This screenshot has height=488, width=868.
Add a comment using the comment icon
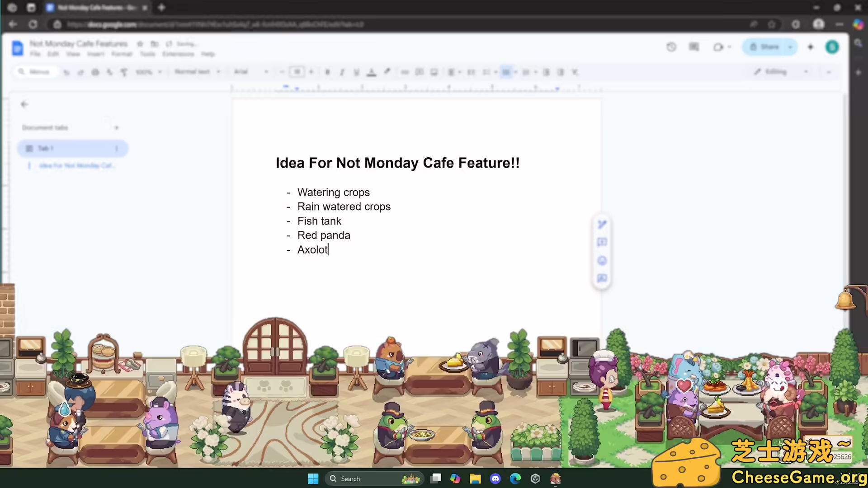coord(420,72)
